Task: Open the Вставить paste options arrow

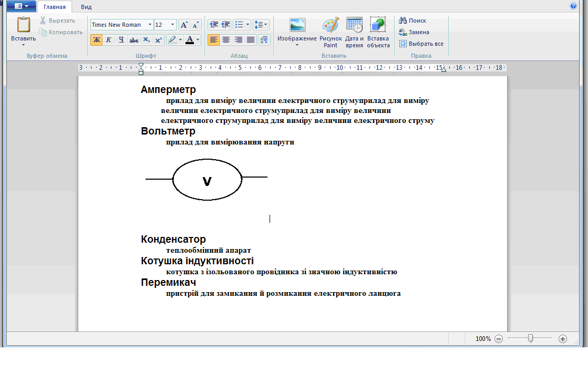Action: (23, 45)
